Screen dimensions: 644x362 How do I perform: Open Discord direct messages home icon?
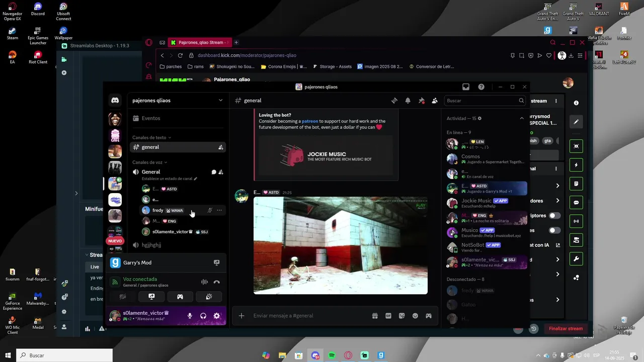click(x=115, y=101)
